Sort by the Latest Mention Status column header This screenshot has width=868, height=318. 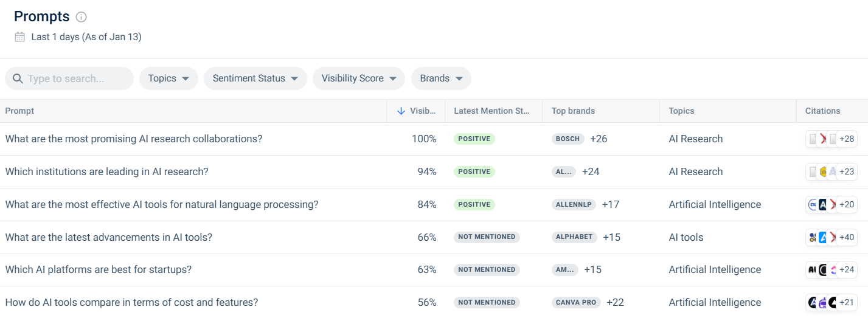click(493, 111)
